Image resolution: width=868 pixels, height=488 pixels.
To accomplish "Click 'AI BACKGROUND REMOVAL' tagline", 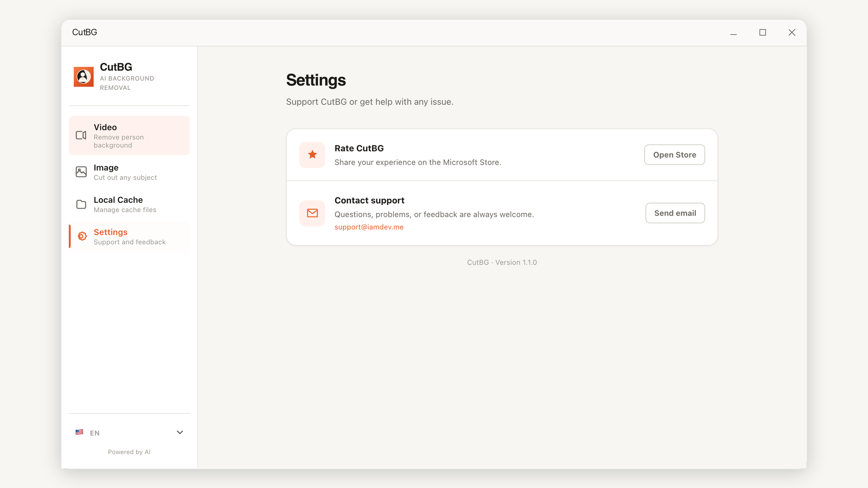I will tap(127, 83).
